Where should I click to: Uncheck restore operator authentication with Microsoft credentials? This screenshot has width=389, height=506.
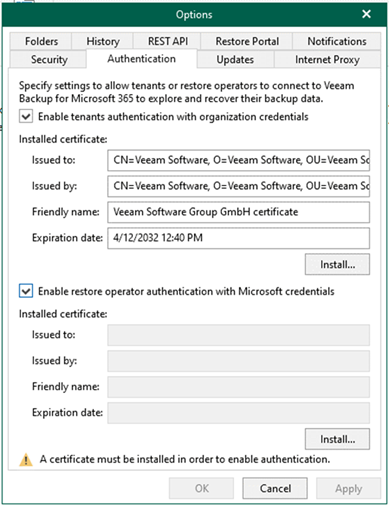[26, 291]
